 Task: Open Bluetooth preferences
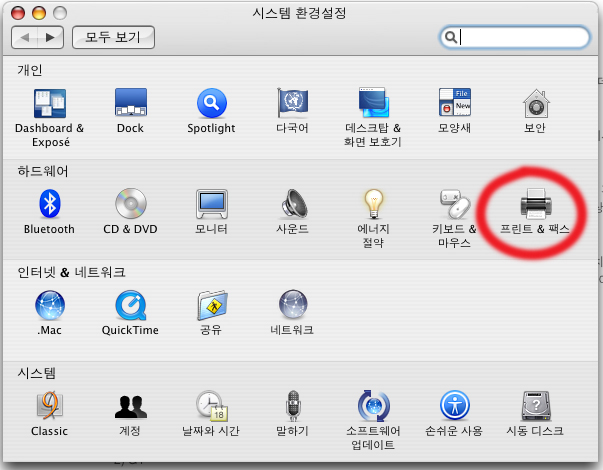49,205
